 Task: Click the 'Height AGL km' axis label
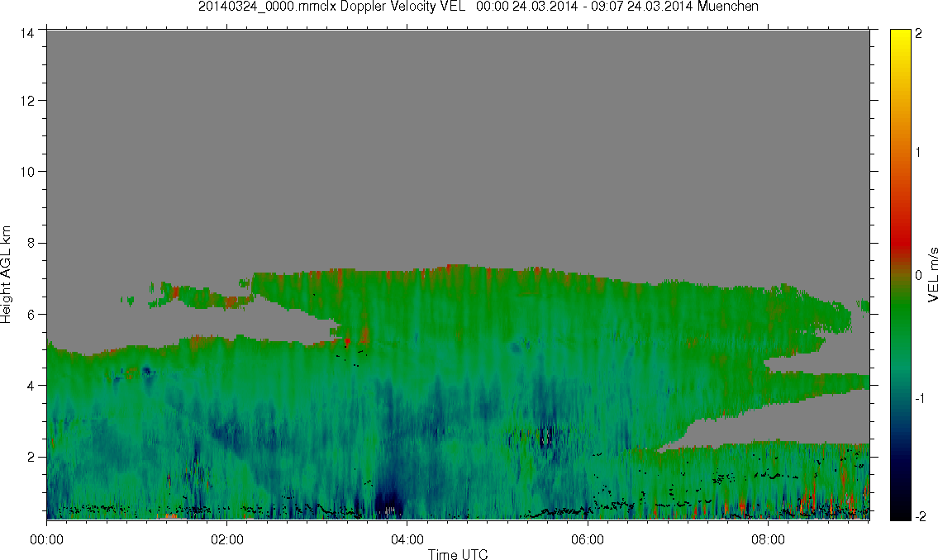6,274
